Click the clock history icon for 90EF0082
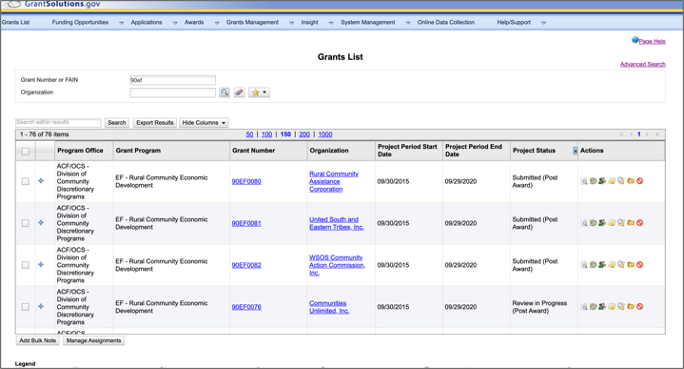This screenshot has height=369, width=684. tap(621, 265)
